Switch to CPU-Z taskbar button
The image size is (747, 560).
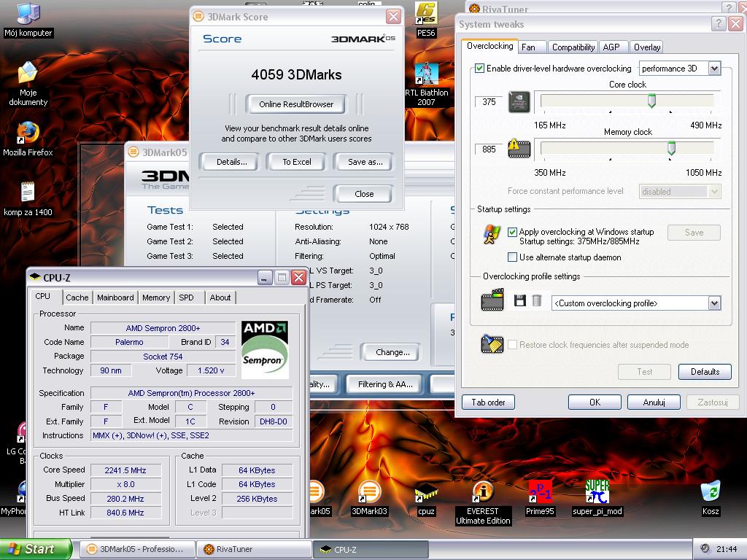coord(371,549)
